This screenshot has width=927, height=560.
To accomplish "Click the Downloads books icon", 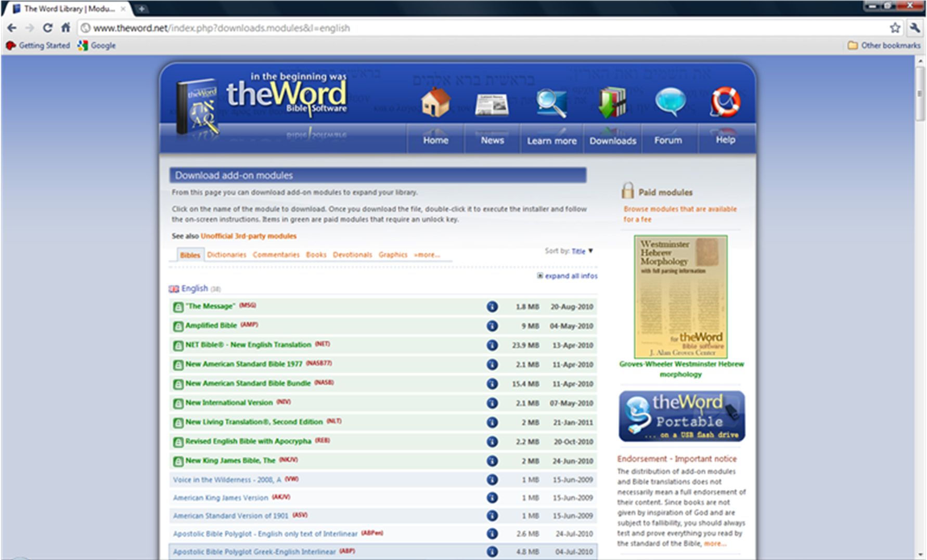I will pyautogui.click(x=612, y=102).
